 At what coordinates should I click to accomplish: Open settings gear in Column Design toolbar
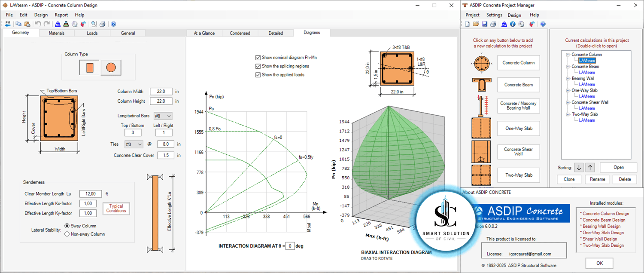pyautogui.click(x=75, y=24)
